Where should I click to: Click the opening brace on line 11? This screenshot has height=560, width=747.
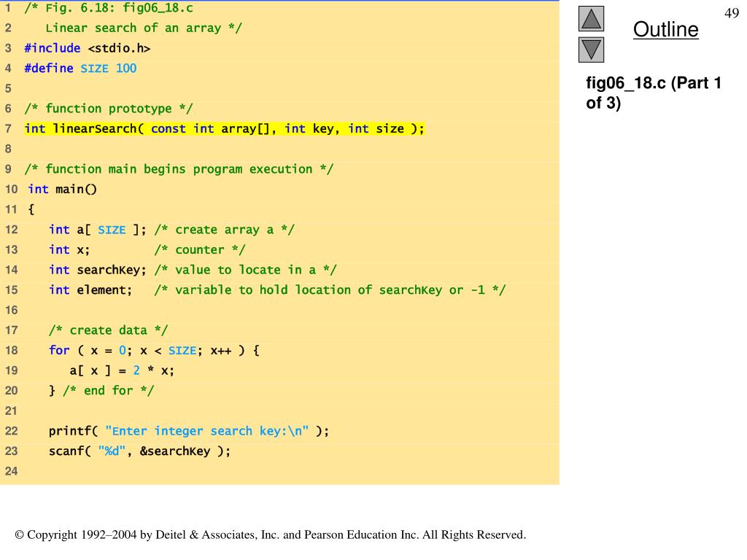click(x=31, y=209)
